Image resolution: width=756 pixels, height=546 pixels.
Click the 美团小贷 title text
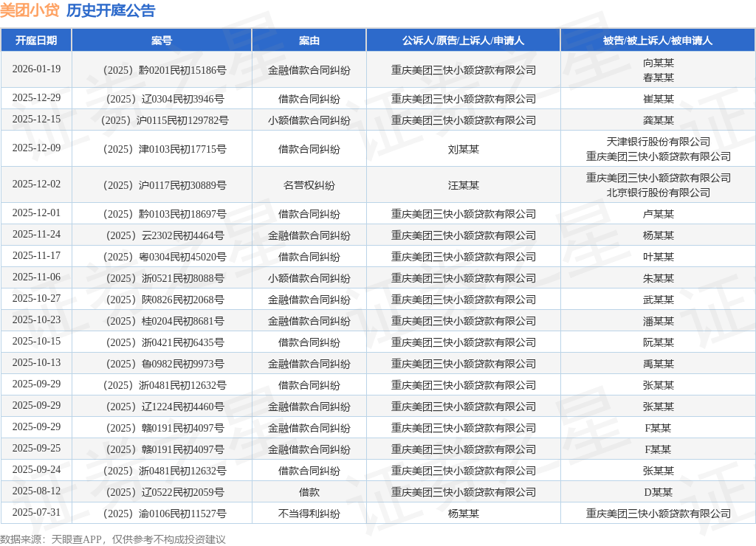30,10
